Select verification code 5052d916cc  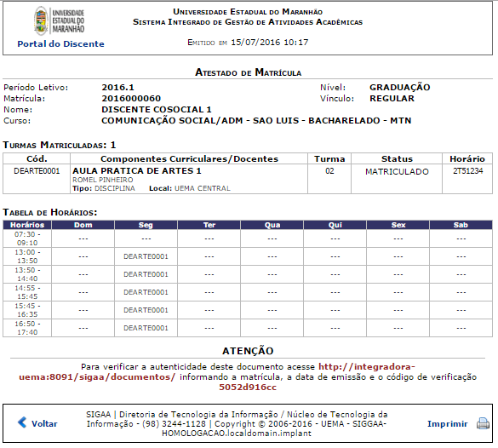pyautogui.click(x=248, y=388)
